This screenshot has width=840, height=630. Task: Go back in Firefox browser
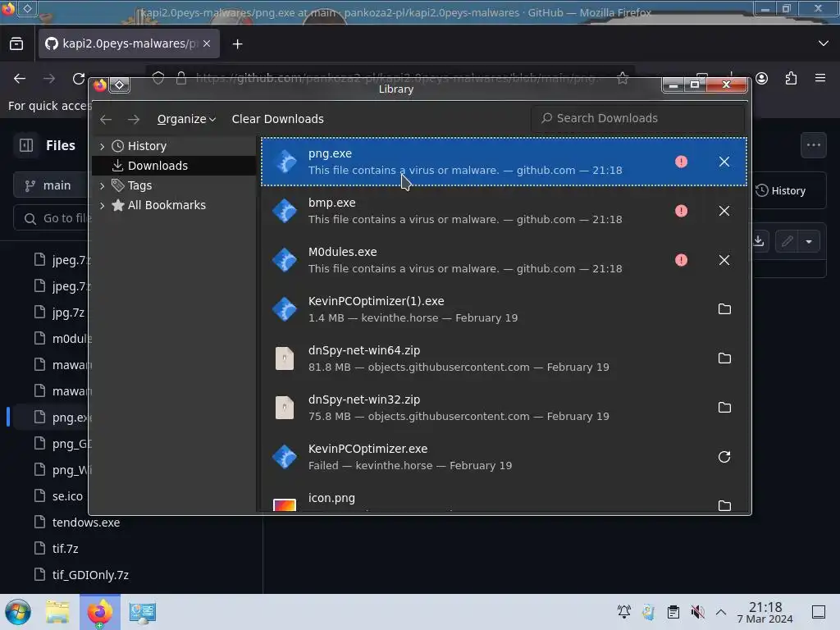(x=20, y=79)
